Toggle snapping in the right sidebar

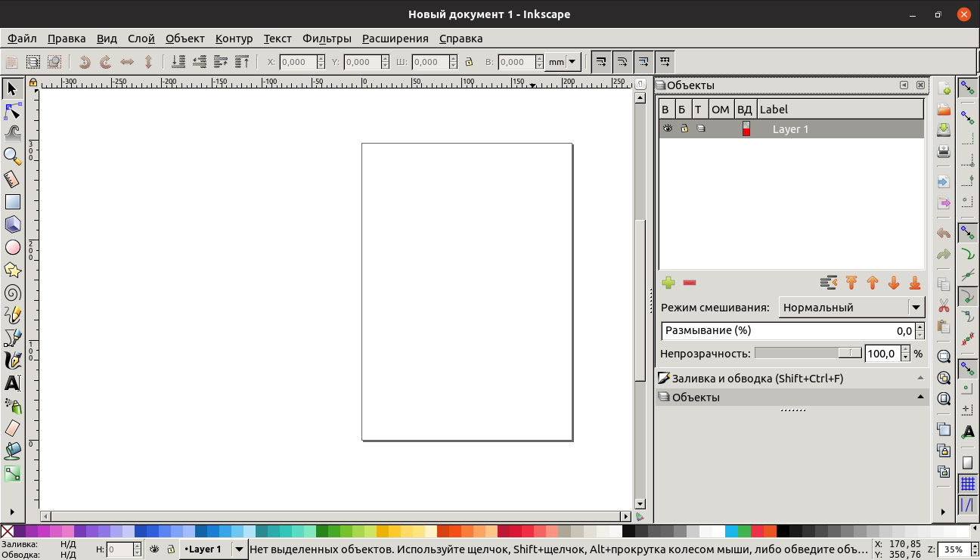click(x=968, y=87)
